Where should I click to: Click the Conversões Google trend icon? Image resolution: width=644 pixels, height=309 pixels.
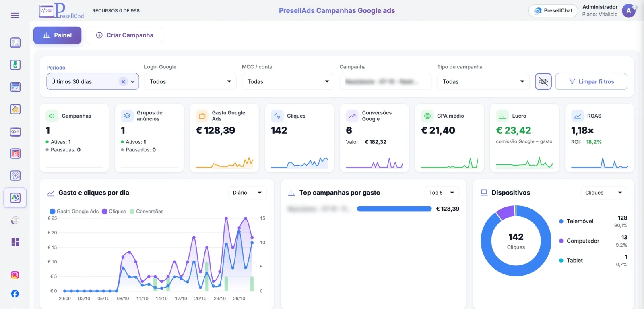(352, 116)
